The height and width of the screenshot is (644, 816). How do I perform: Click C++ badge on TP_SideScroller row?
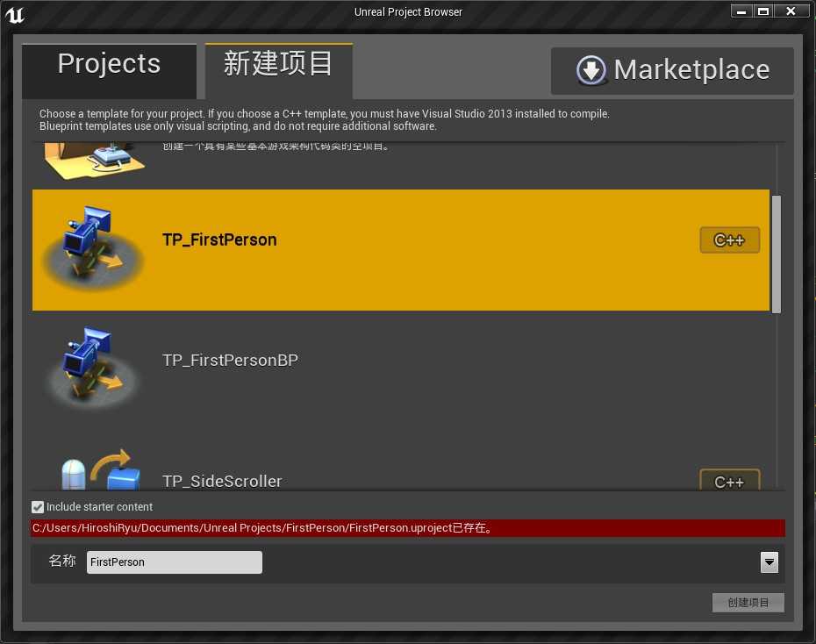[730, 480]
